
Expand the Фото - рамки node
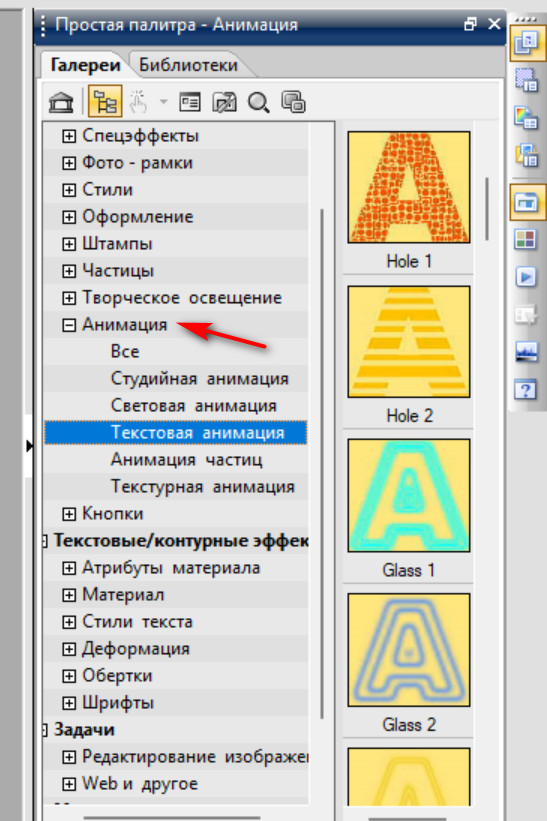coord(69,163)
